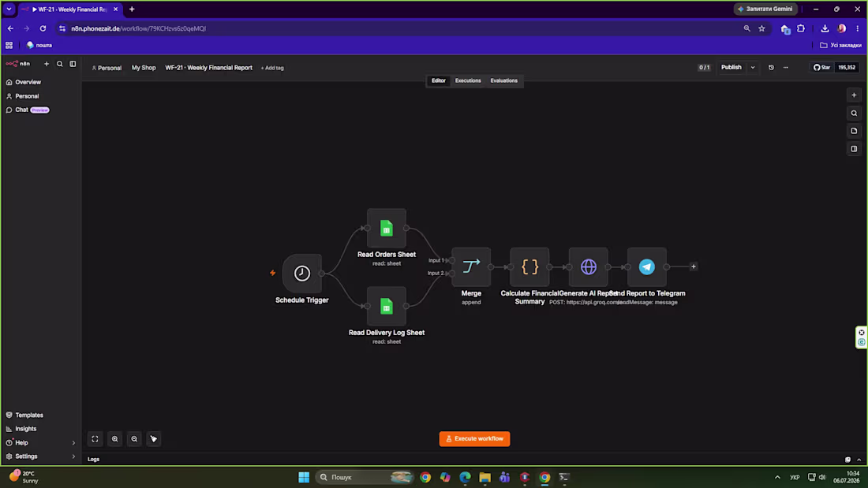
Task: Select the Merge node
Action: coord(471,266)
